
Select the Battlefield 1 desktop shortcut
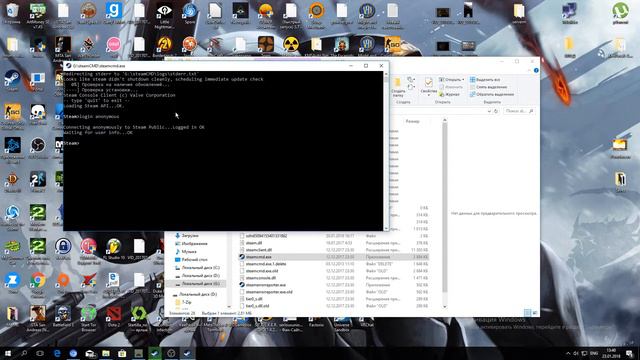(x=63, y=316)
